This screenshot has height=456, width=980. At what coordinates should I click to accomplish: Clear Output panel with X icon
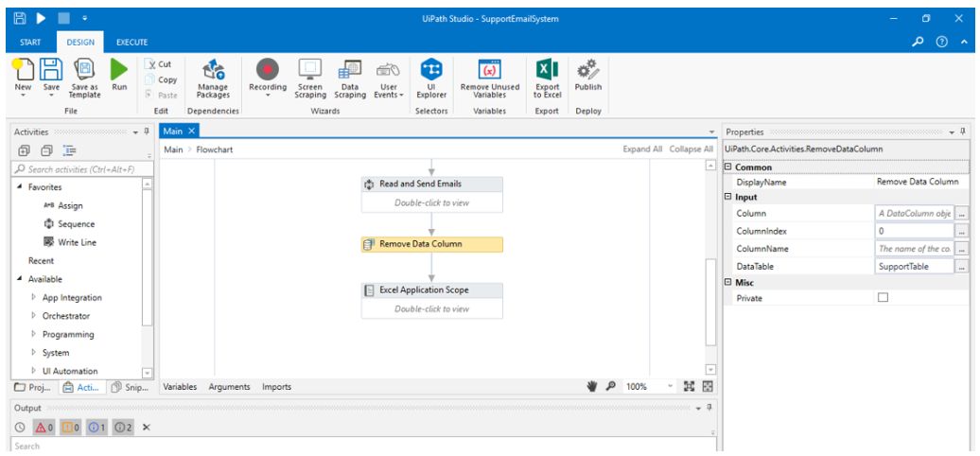[x=146, y=428]
